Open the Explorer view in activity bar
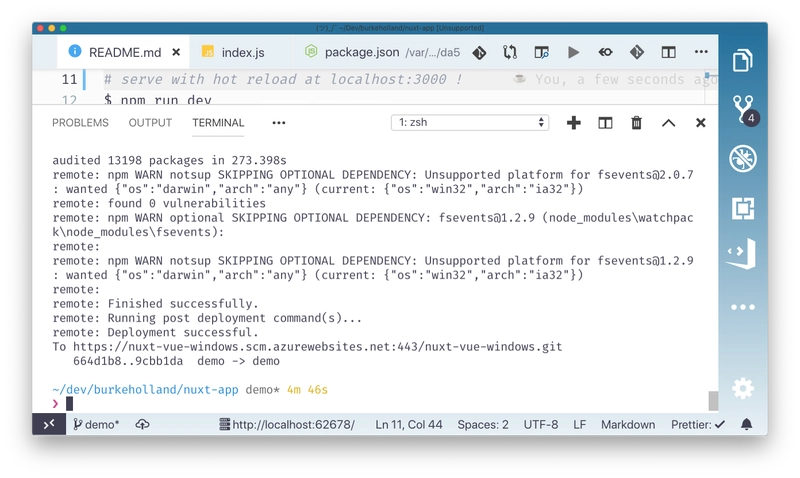The width and height of the screenshot is (800, 478). click(x=742, y=61)
